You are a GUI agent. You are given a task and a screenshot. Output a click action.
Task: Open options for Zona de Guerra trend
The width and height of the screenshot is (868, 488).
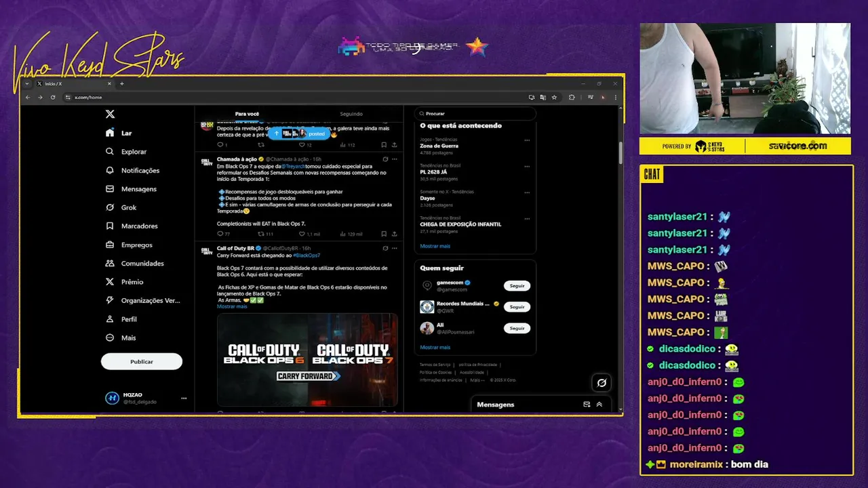(527, 140)
